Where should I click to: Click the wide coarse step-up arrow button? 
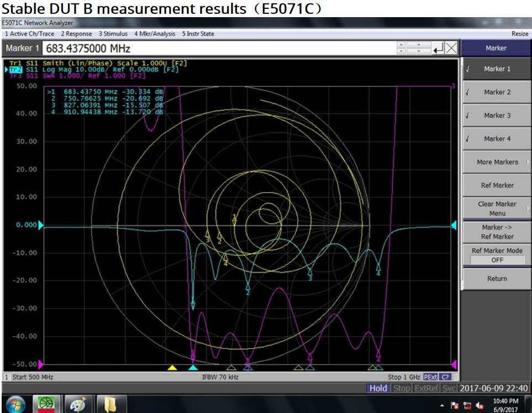(419, 45)
